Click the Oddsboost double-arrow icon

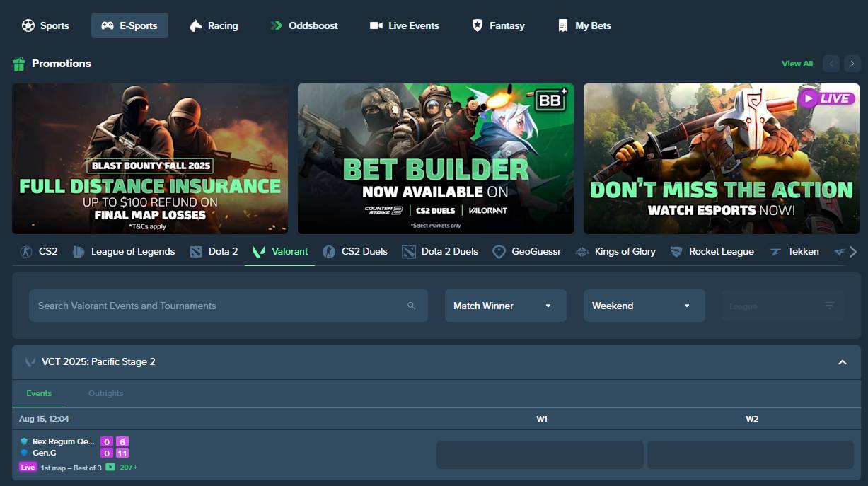click(x=277, y=25)
